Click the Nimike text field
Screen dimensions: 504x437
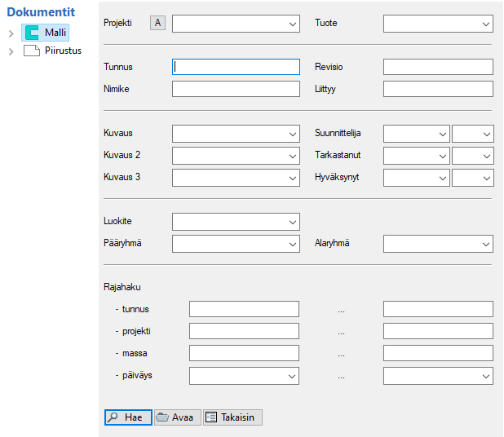coord(236,89)
